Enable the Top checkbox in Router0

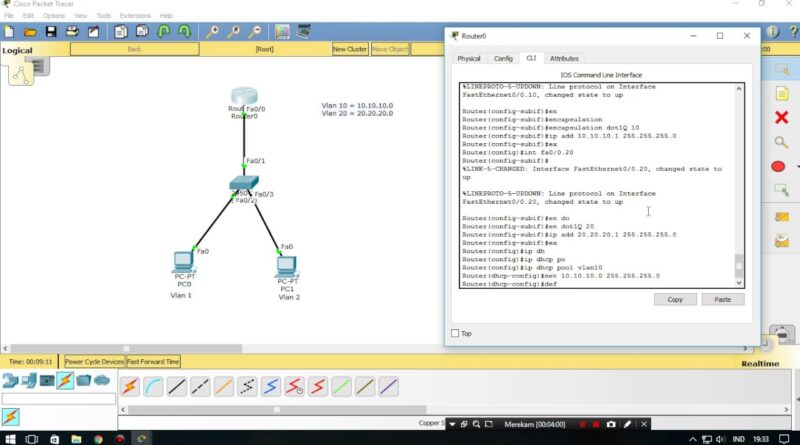pos(455,333)
